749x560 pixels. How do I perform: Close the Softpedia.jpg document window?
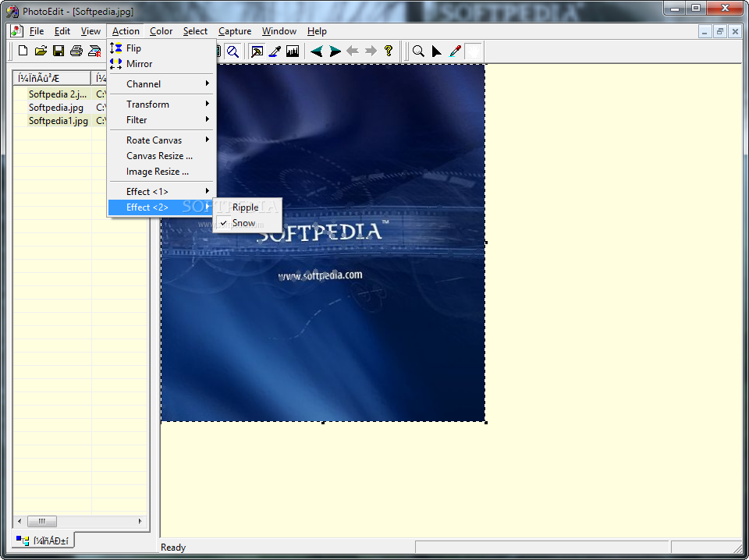tap(735, 31)
